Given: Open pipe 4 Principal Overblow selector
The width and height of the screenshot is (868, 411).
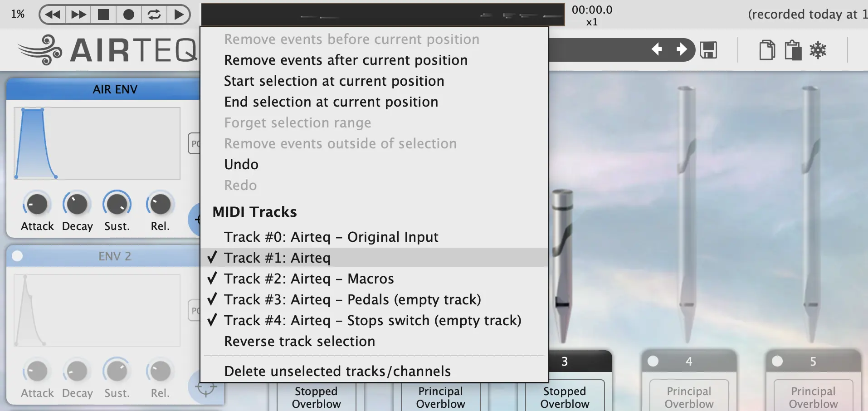Looking at the screenshot, I should pyautogui.click(x=689, y=396).
